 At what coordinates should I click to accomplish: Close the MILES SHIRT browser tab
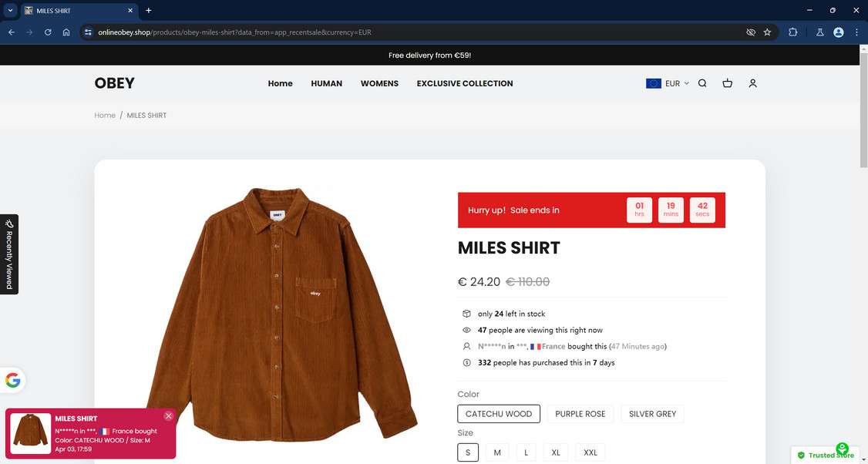coord(130,11)
